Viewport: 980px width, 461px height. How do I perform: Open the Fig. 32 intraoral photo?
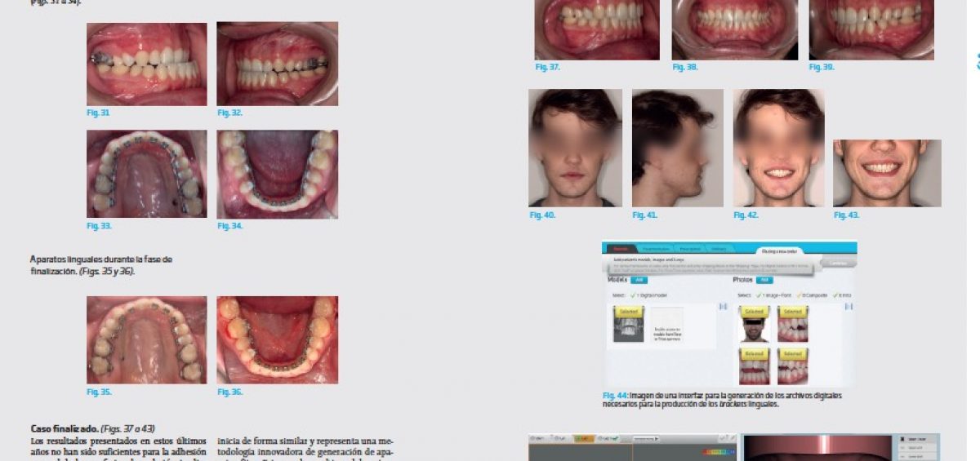(x=278, y=64)
